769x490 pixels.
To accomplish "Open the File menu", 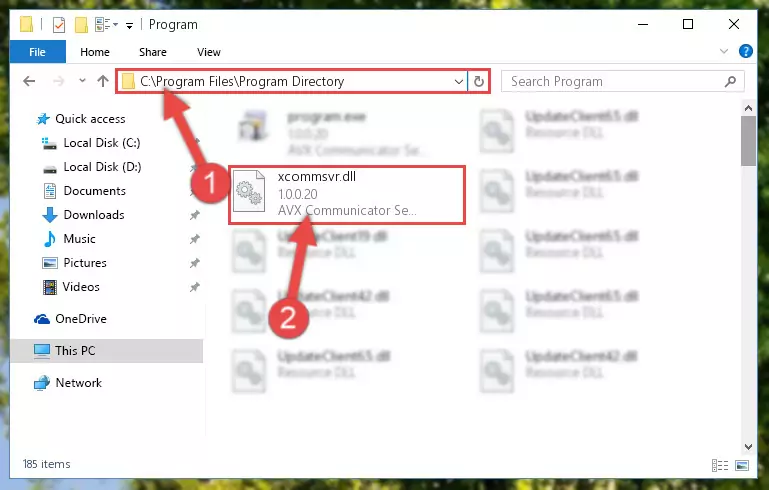I will 37,52.
